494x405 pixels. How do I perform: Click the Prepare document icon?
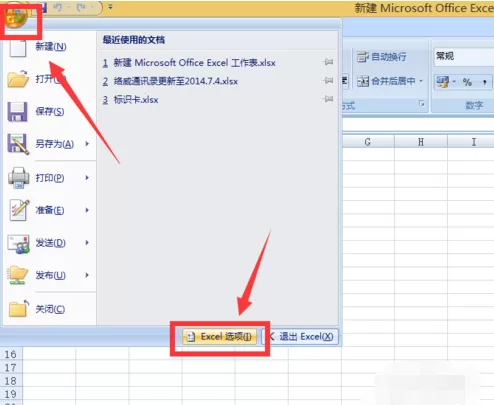point(19,210)
